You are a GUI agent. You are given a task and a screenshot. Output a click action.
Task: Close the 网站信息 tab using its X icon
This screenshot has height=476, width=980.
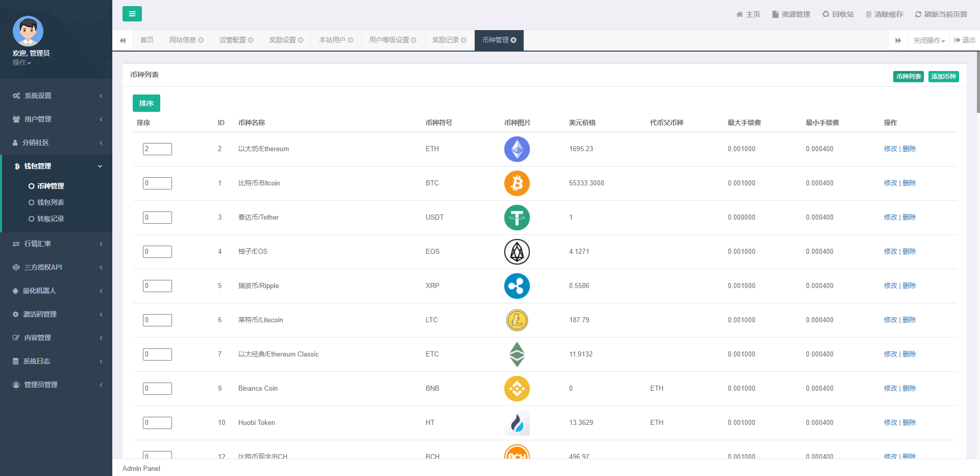point(201,40)
